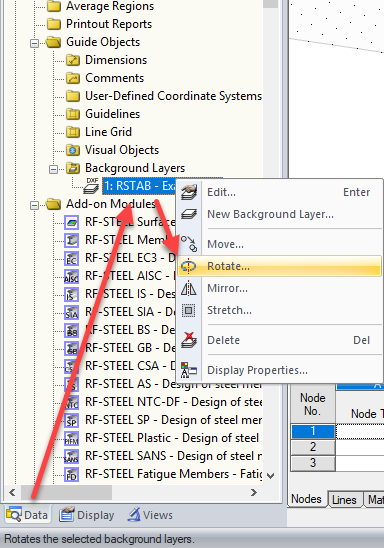Click the RF-STEEL BS module icon
The width and height of the screenshot is (384, 548).
[x=72, y=330]
